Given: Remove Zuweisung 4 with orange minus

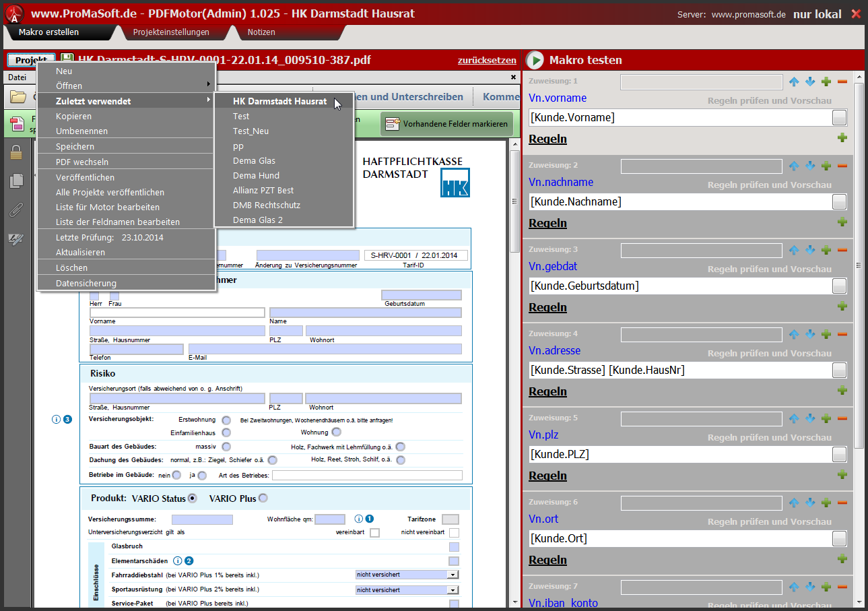Looking at the screenshot, I should coord(842,334).
